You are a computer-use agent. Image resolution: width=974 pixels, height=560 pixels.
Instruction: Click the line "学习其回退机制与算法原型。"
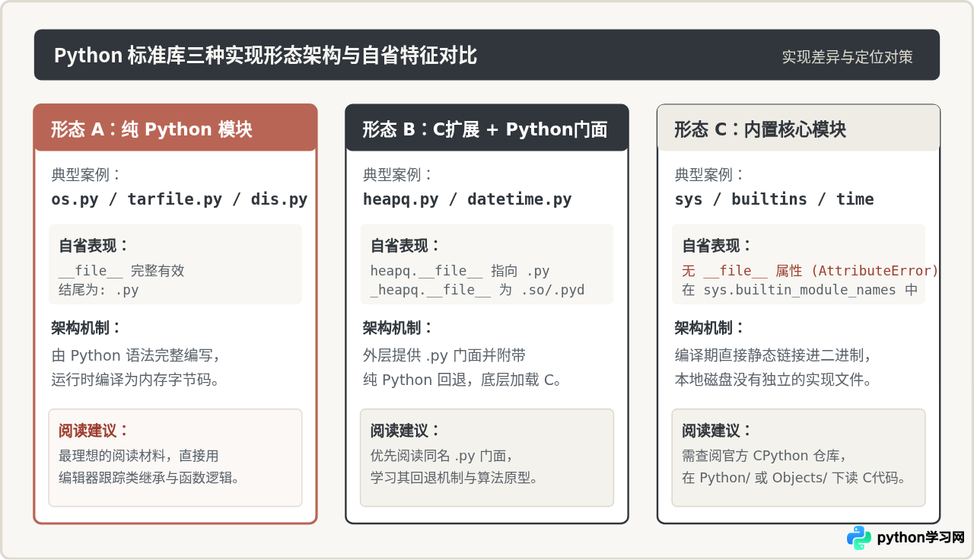tap(455, 478)
